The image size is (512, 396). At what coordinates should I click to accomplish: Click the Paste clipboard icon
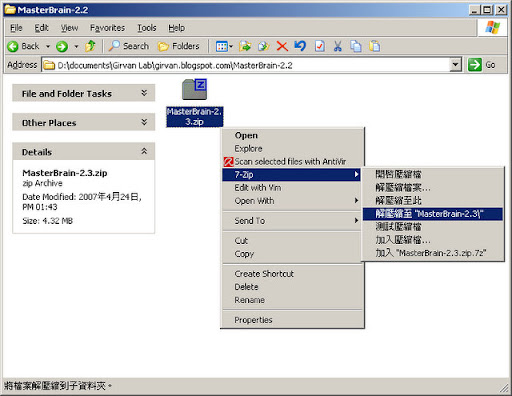pos(375,46)
